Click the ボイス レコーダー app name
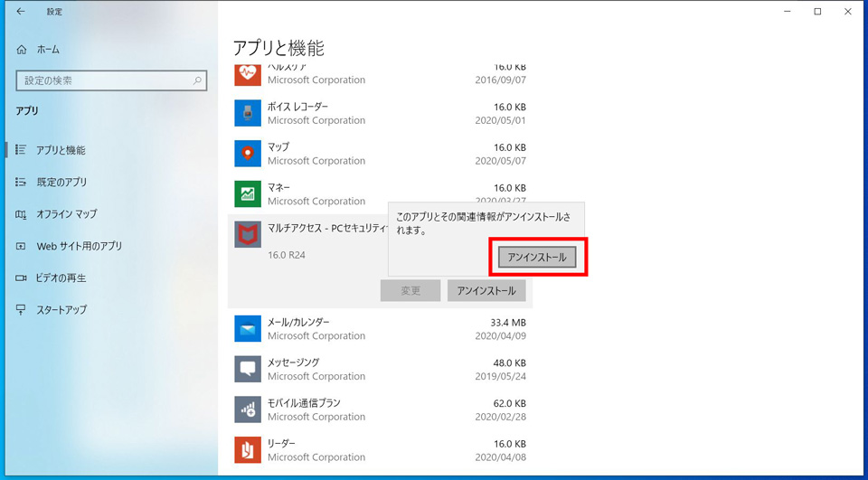This screenshot has width=868, height=480. coord(297,107)
